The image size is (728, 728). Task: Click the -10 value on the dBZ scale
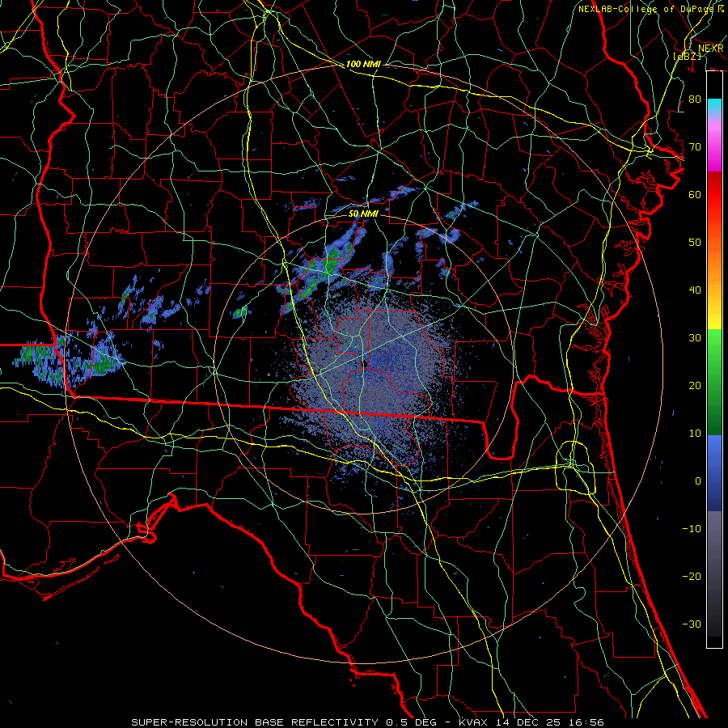pos(692,528)
